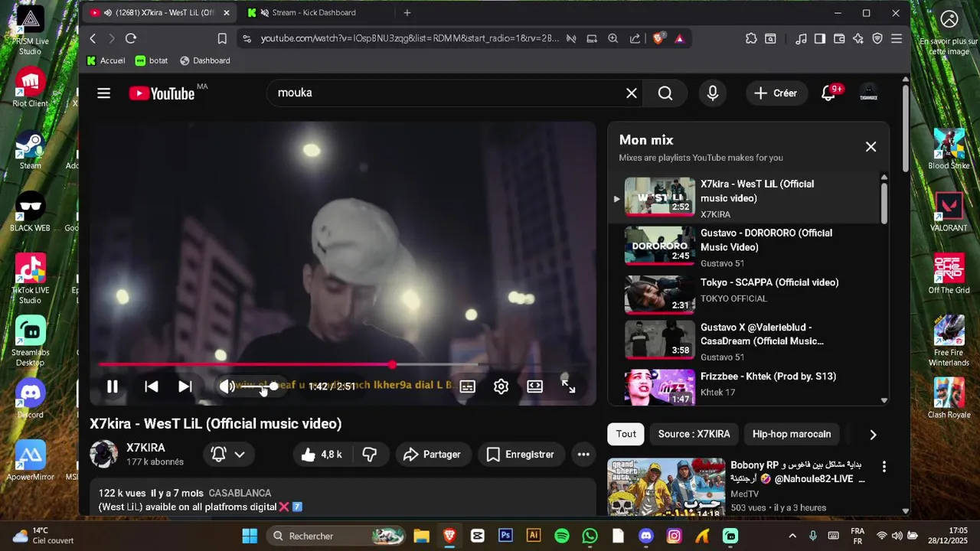The image size is (980, 551).
Task: Open browser extensions puzzle icon
Action: pyautogui.click(x=751, y=38)
